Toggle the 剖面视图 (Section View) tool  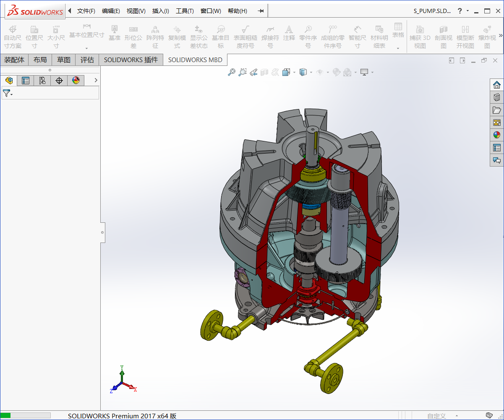click(x=444, y=37)
